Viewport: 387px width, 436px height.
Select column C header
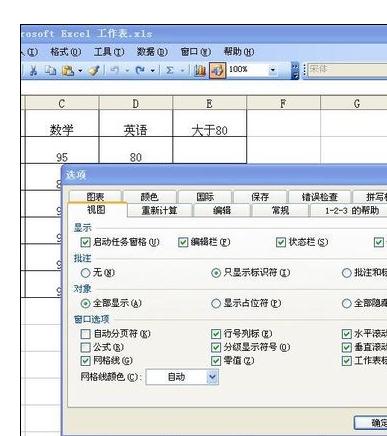click(62, 103)
